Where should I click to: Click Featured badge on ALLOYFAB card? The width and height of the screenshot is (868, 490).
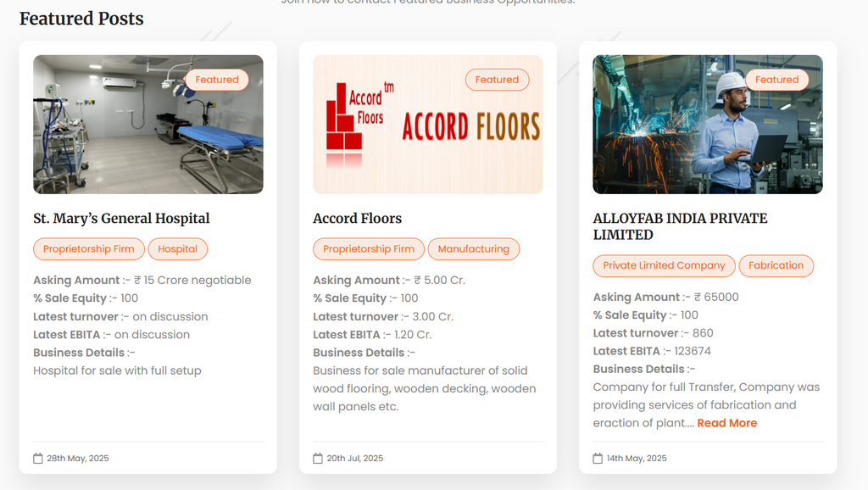(x=777, y=80)
